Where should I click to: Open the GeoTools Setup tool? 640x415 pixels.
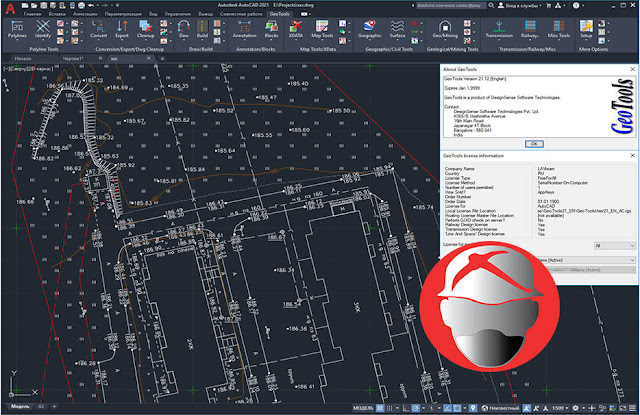pos(586,30)
